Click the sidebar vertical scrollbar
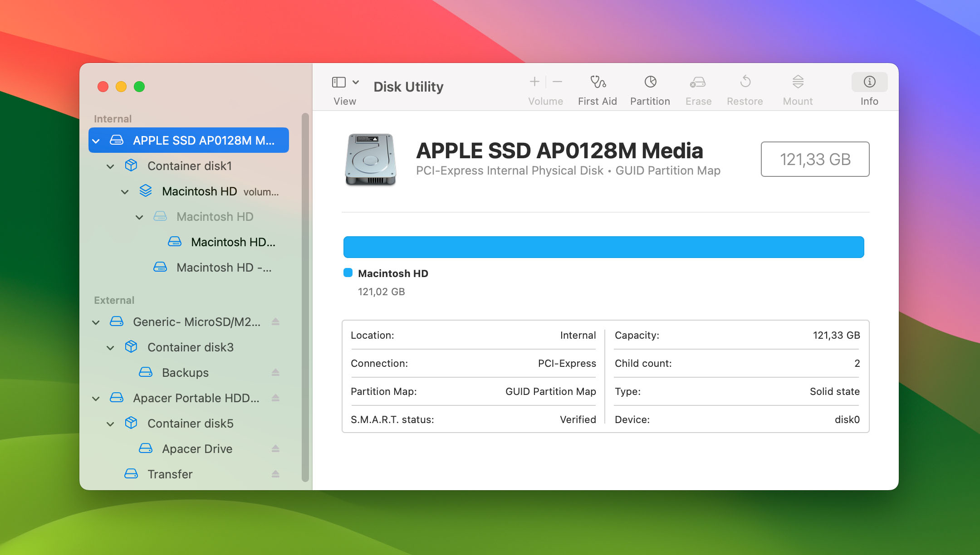980x555 pixels. point(305,297)
